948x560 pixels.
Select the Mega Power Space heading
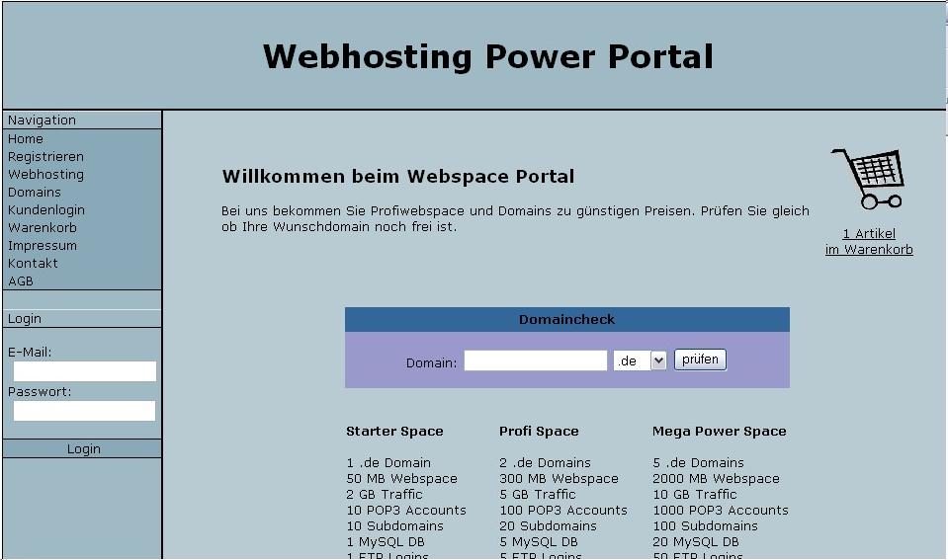click(719, 432)
